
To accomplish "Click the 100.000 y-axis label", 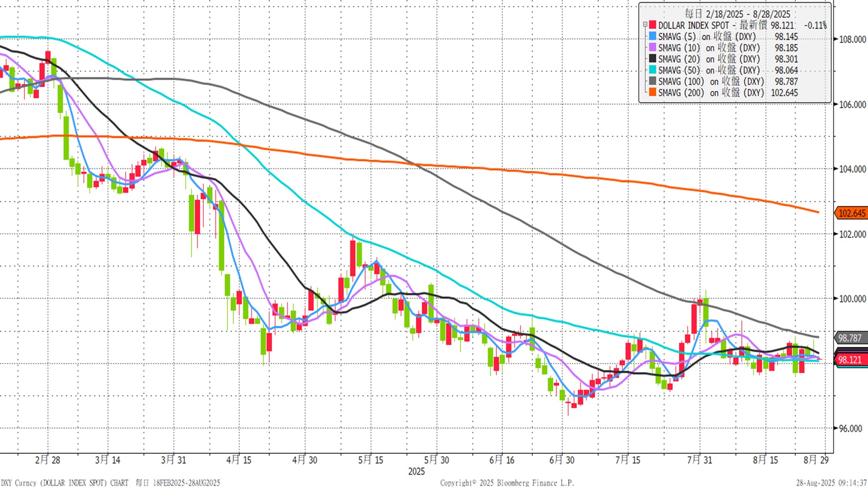I will tap(852, 299).
